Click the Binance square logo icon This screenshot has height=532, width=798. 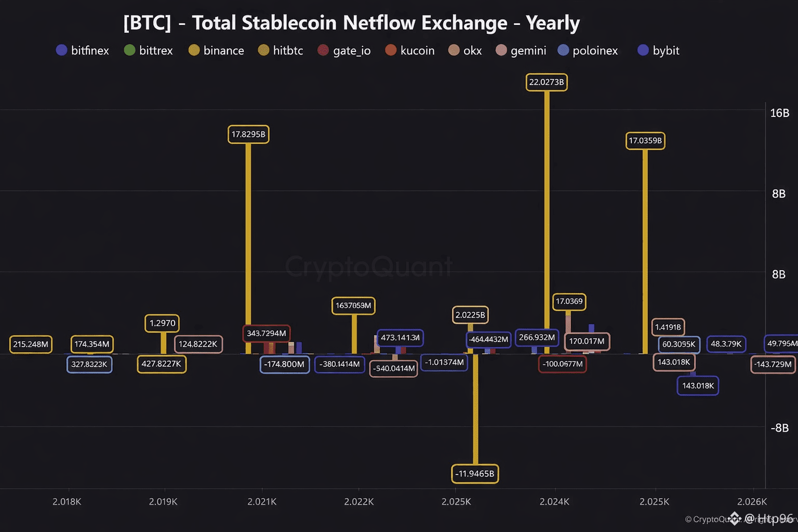735,518
